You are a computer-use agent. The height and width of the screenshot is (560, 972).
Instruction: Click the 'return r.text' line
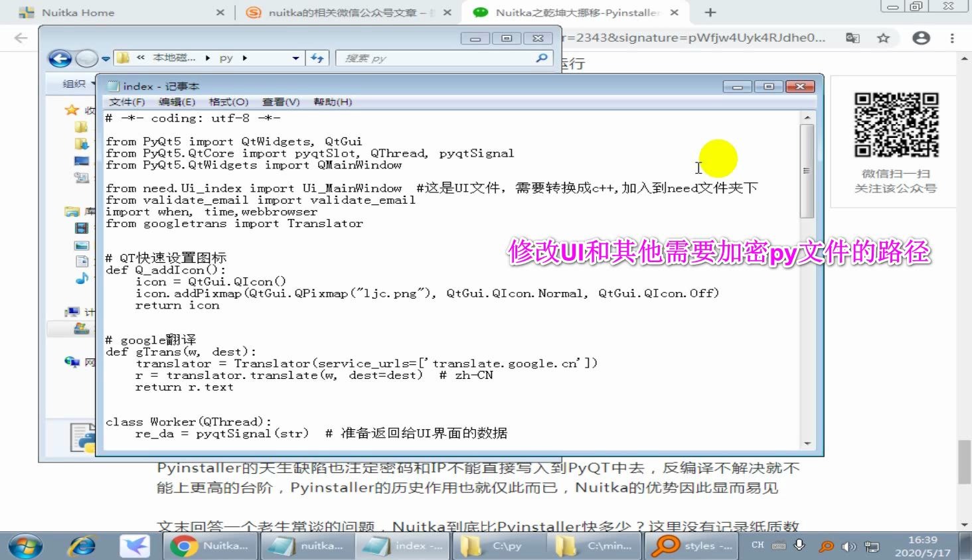point(185,387)
